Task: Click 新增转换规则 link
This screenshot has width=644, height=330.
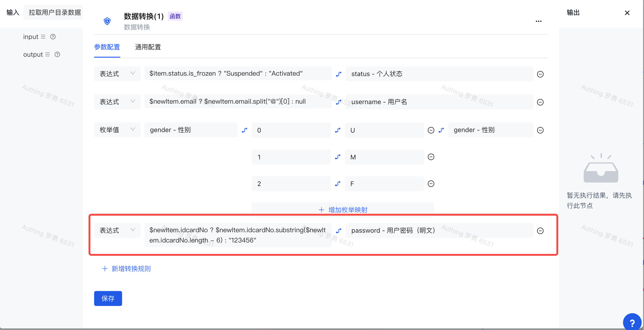Action: (x=126, y=269)
